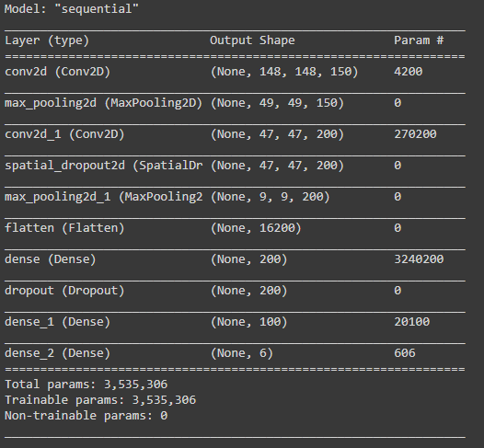The height and width of the screenshot is (448, 484).
Task: Click the max_pooling2d param count 0
Action: point(398,103)
